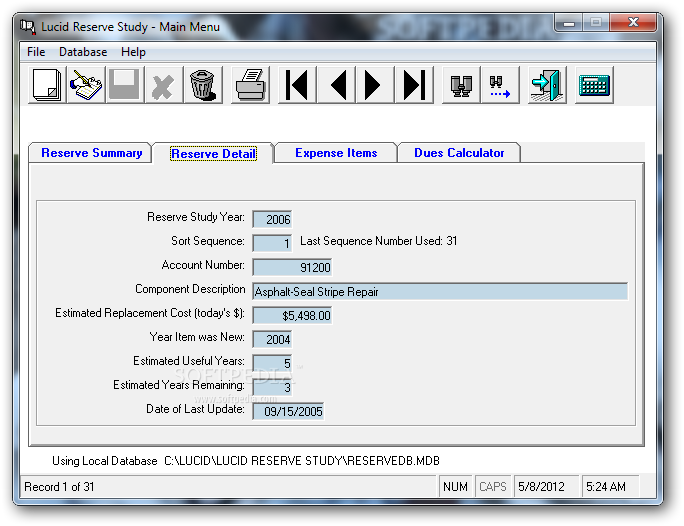The height and width of the screenshot is (526, 684).
Task: Click the CAPS status bar indicator
Action: tap(493, 487)
